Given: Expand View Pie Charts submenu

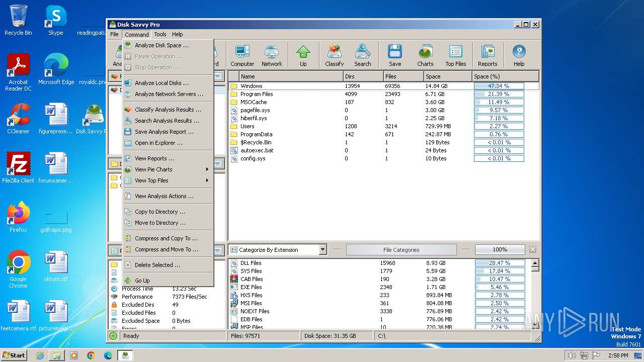Looking at the screenshot, I should coord(168,169).
